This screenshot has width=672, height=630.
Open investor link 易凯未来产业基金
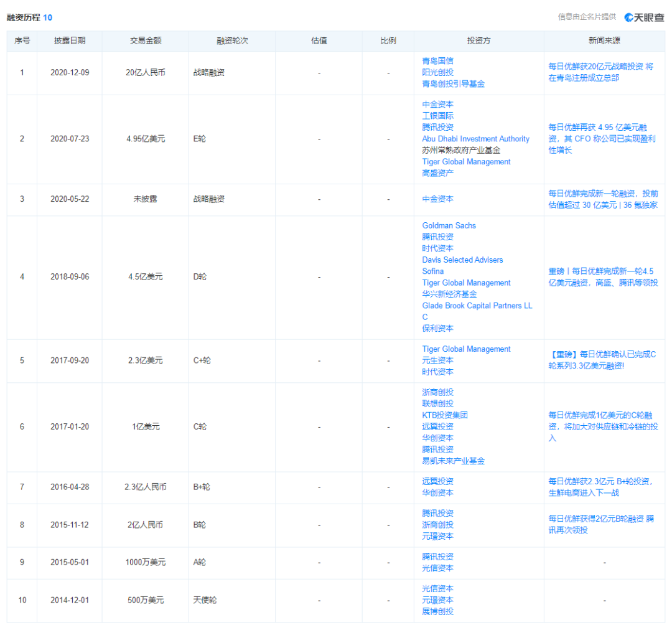[x=454, y=461]
